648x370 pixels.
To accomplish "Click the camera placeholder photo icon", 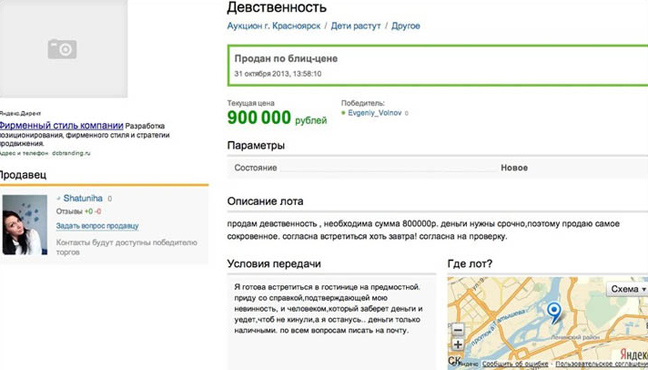I will coord(62,49).
